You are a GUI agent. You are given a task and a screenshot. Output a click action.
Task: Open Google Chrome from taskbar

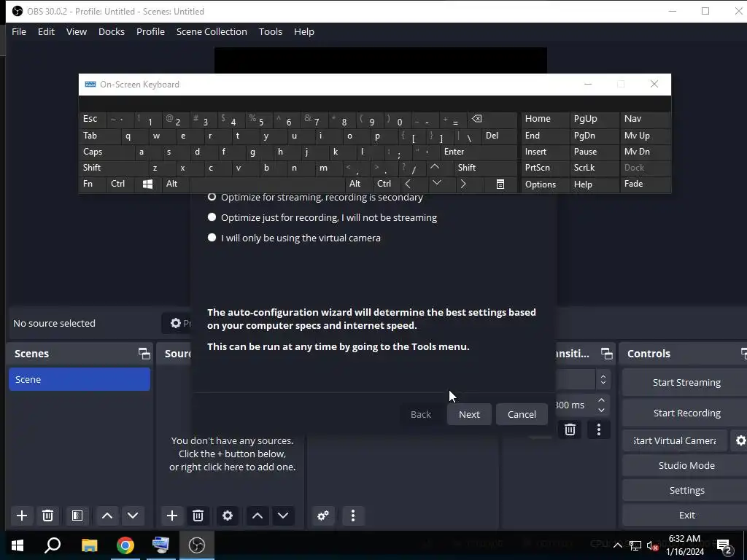pos(125,545)
